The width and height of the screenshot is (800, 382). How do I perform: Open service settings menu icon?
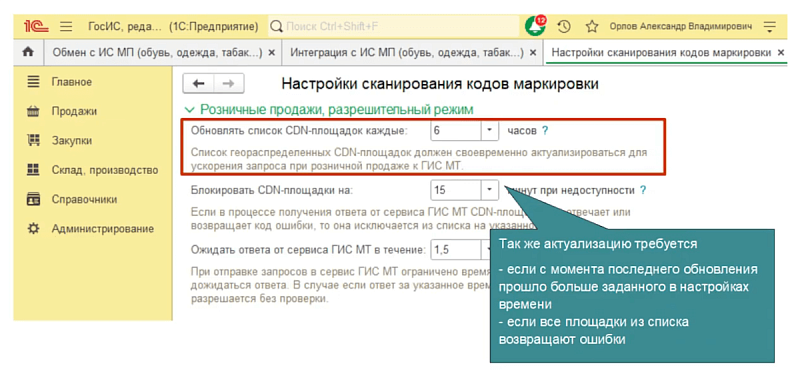(769, 26)
